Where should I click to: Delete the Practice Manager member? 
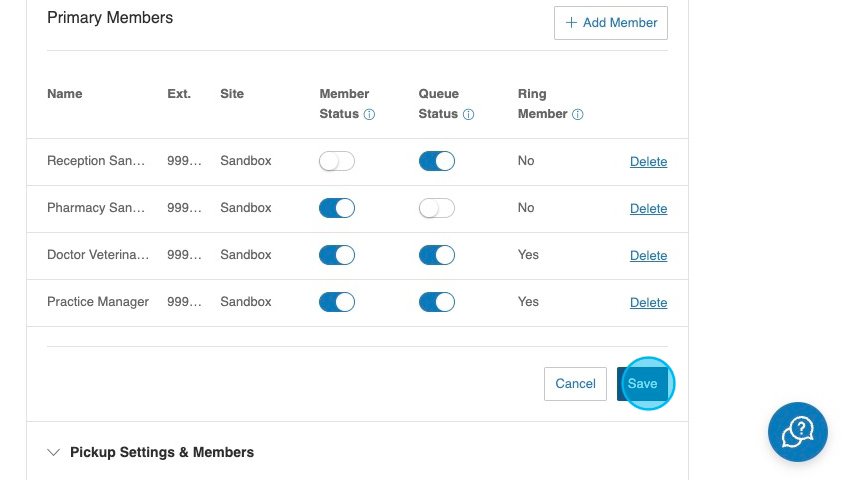pyautogui.click(x=648, y=303)
